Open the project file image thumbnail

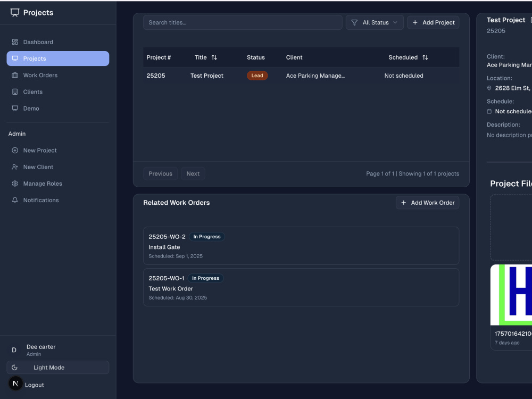(511, 295)
